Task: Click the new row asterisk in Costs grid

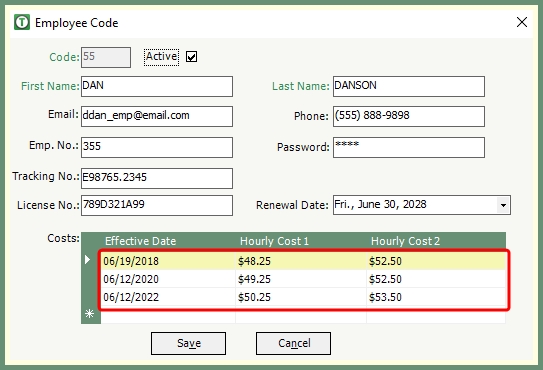Action: click(90, 314)
